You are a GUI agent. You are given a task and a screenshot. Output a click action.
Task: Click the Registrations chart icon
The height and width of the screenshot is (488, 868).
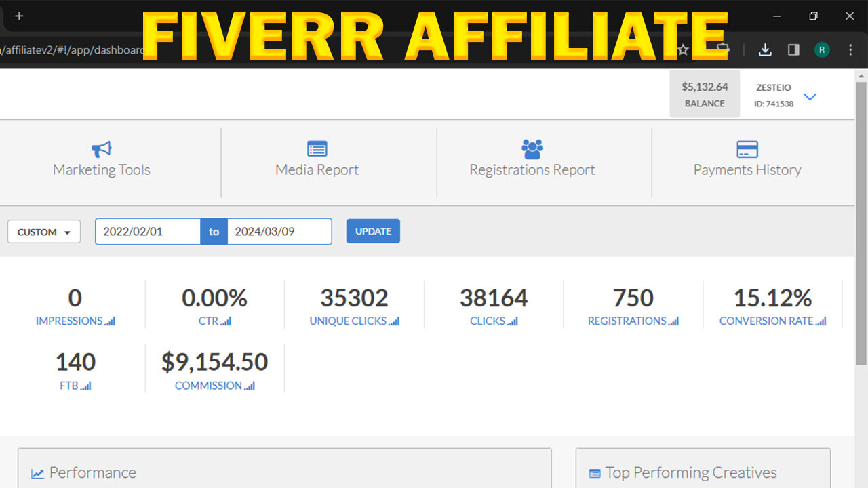coord(673,321)
